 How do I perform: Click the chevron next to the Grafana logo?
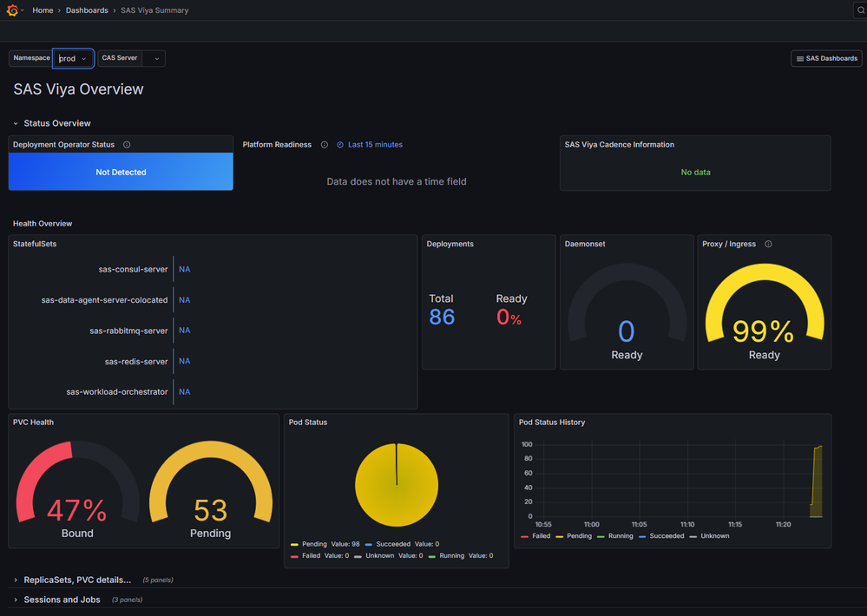pyautogui.click(x=22, y=10)
